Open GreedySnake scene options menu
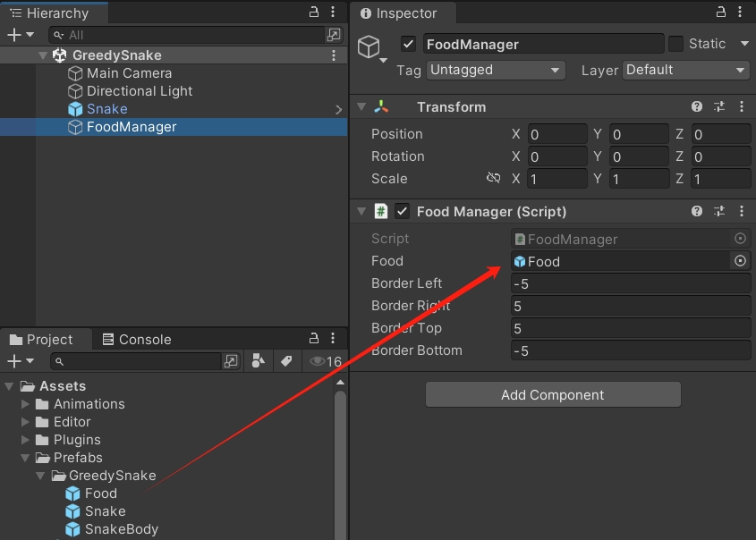756x540 pixels. pos(333,55)
